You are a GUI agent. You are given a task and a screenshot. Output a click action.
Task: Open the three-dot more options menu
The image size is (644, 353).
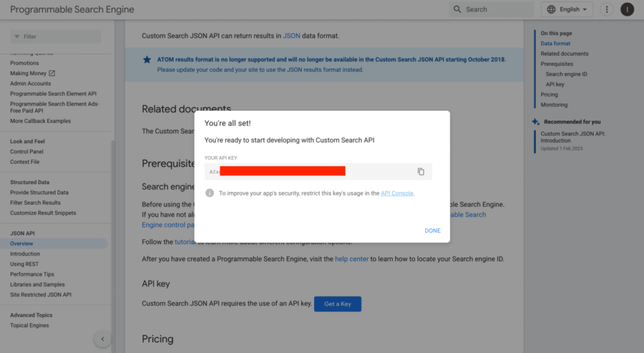pos(606,9)
